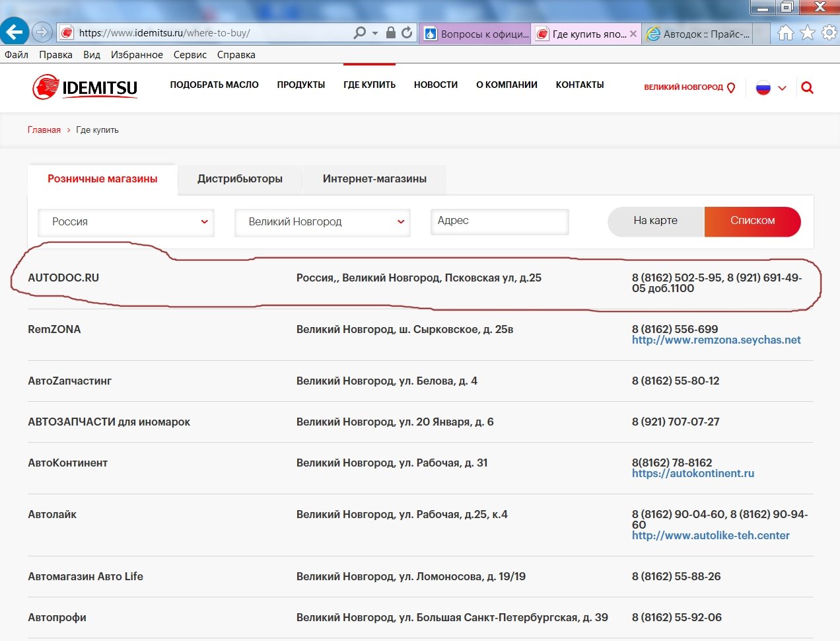Open НОВОСТИ nav item
Image resolution: width=840 pixels, height=641 pixels.
pyautogui.click(x=436, y=85)
